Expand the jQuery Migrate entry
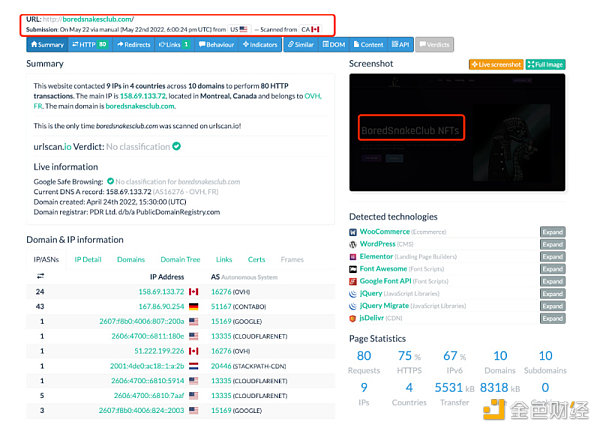Screen dimensions: 600x431 tap(552, 307)
